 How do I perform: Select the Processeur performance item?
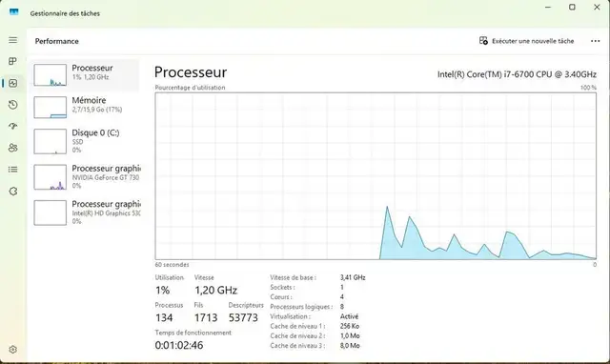84,75
